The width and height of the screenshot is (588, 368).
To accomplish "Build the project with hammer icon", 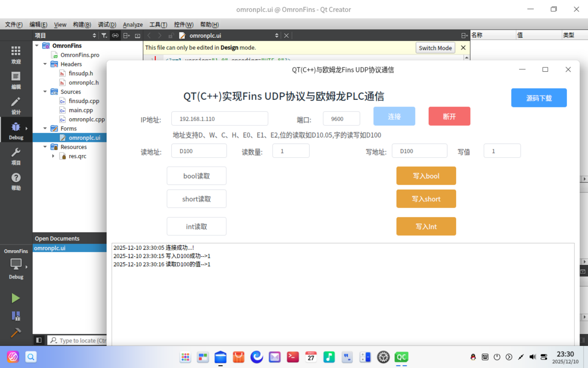I will pyautogui.click(x=16, y=333).
